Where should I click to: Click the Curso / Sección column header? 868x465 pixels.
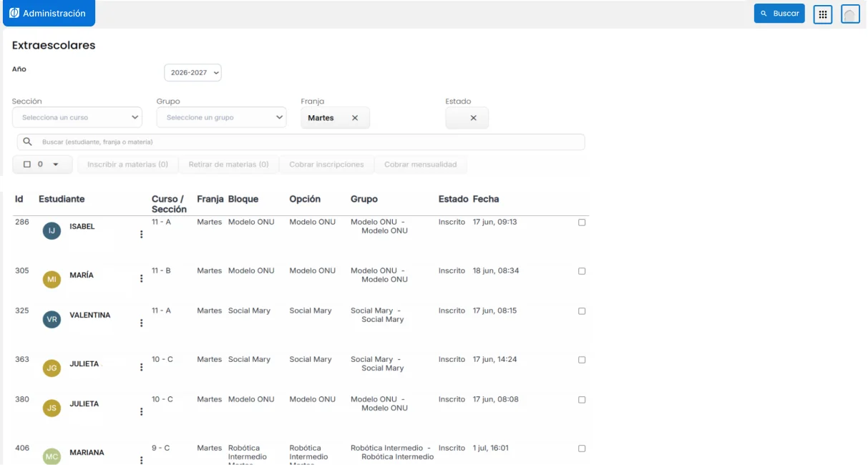click(169, 204)
